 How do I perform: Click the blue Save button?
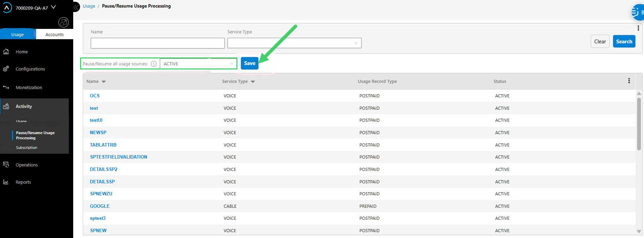(249, 63)
